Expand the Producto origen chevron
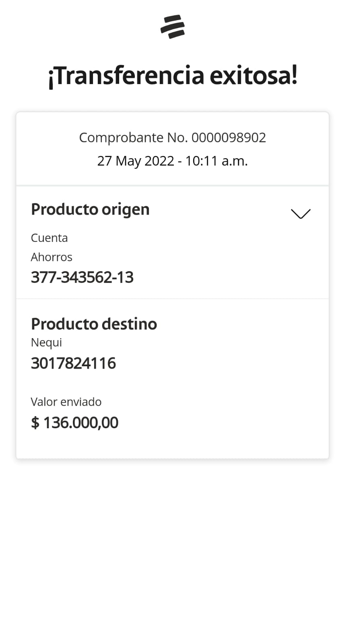 coord(301,214)
